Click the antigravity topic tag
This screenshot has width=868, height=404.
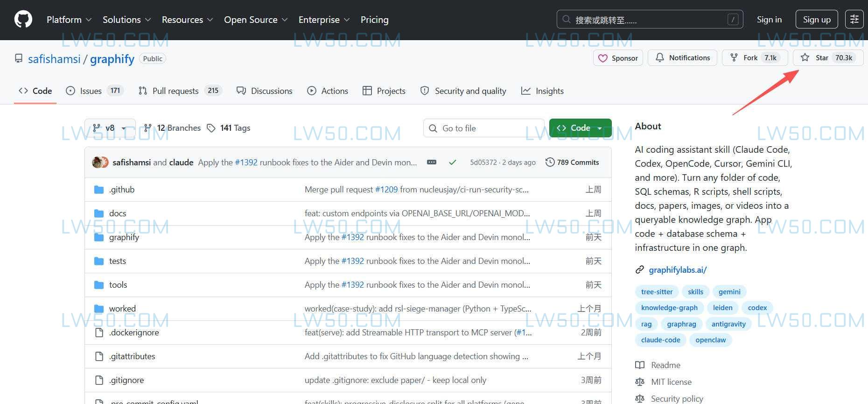[728, 324]
